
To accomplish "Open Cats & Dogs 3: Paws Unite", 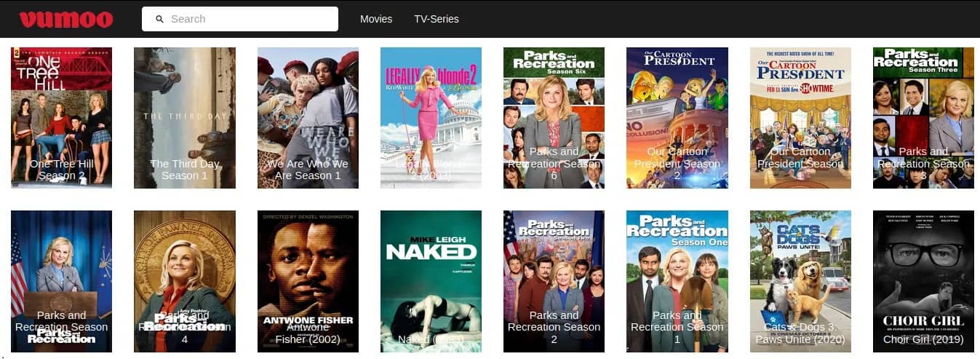I will coord(800,281).
